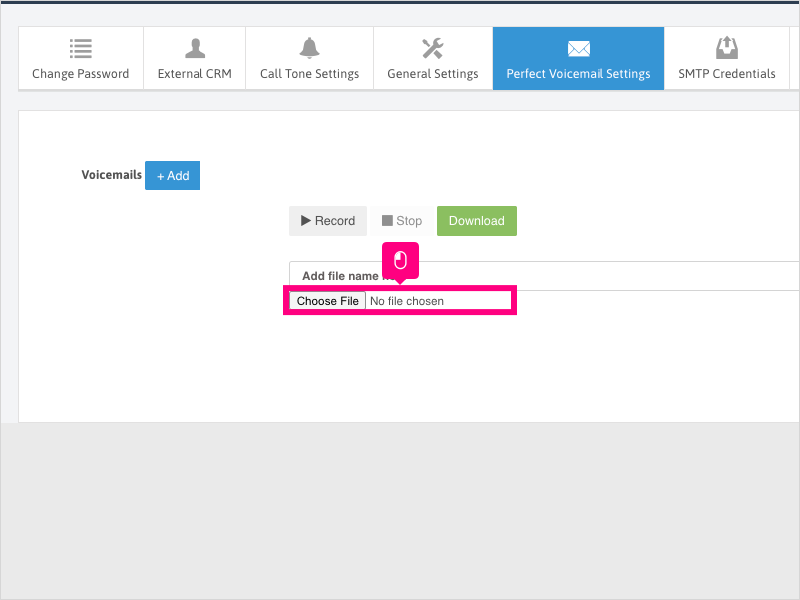The width and height of the screenshot is (800, 600).
Task: Open Call Tone Settings tab
Action: click(x=309, y=58)
